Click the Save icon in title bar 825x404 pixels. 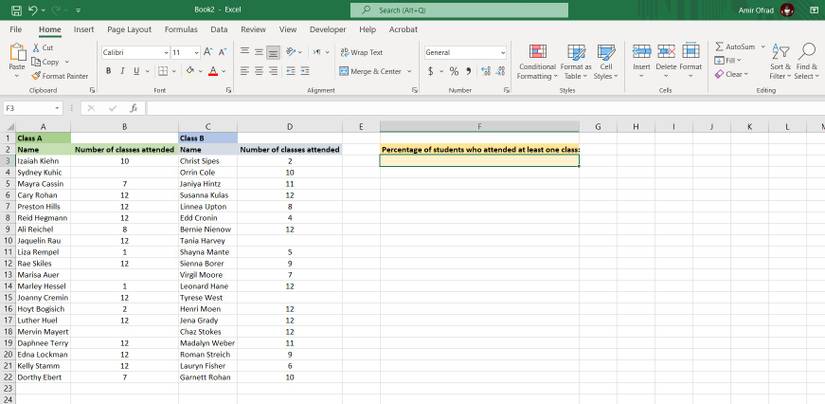point(17,10)
